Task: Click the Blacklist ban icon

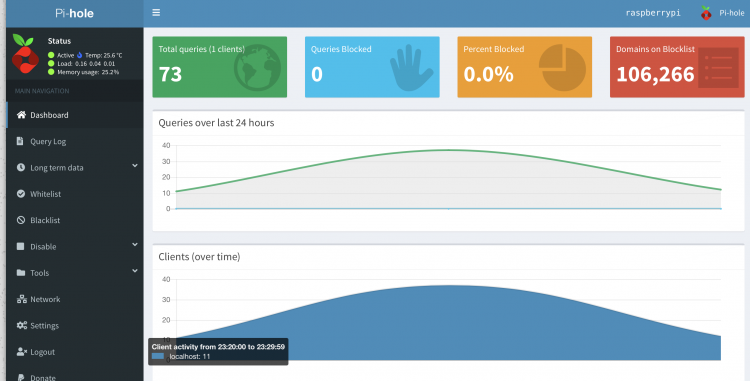Action: (21, 220)
